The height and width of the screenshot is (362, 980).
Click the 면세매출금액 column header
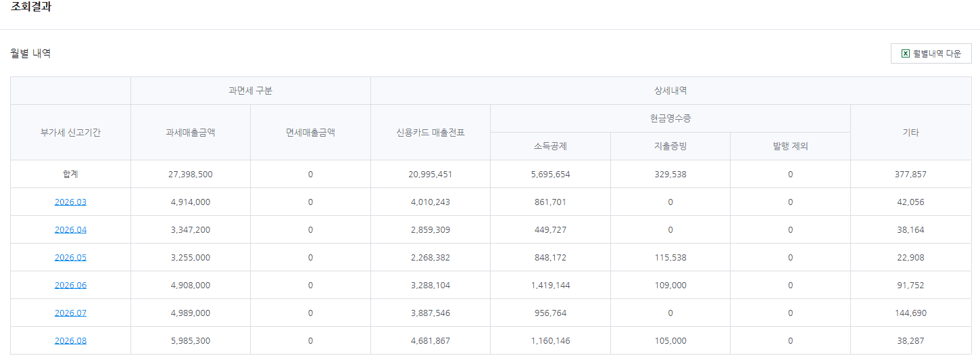[x=310, y=133]
